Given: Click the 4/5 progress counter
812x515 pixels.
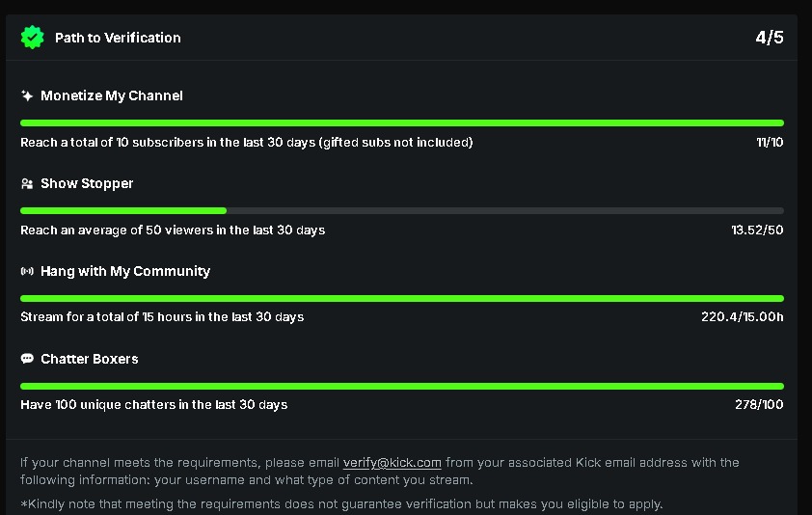Looking at the screenshot, I should 770,38.
